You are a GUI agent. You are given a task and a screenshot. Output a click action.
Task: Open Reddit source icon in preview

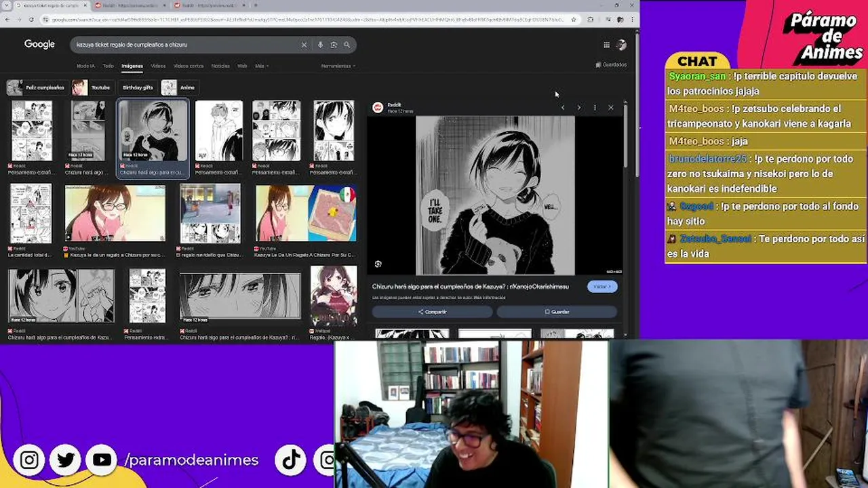tap(379, 107)
